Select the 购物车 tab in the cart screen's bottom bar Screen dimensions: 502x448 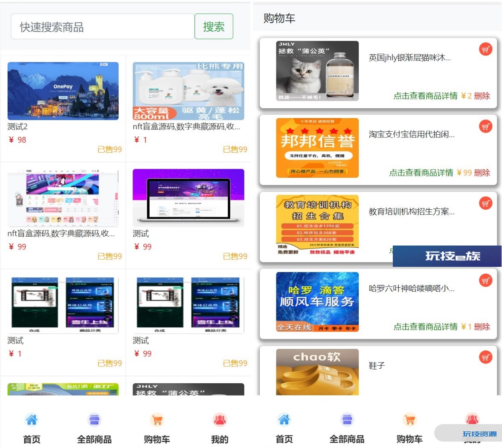tap(410, 428)
